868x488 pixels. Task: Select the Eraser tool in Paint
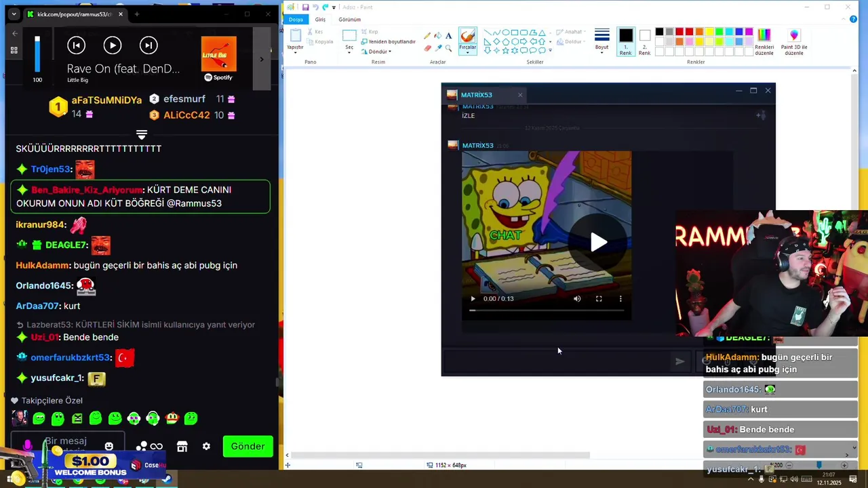427,48
